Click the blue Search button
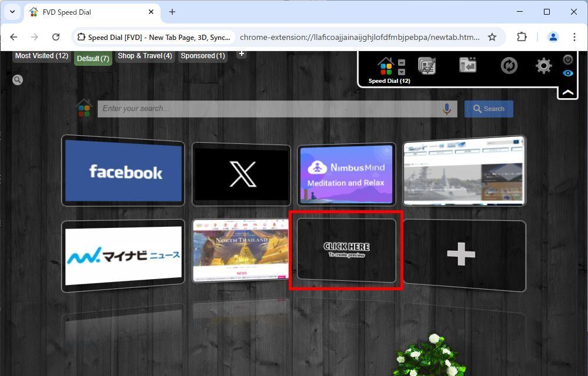This screenshot has height=376, width=588. 489,109
